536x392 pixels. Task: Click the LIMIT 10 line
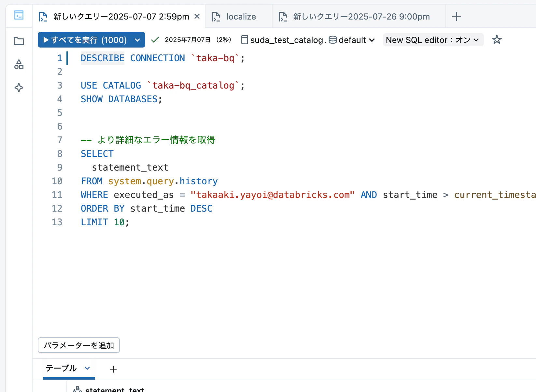pyautogui.click(x=105, y=222)
